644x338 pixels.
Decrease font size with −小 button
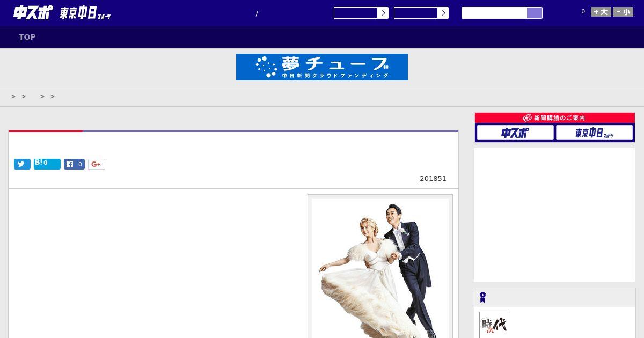(x=623, y=12)
